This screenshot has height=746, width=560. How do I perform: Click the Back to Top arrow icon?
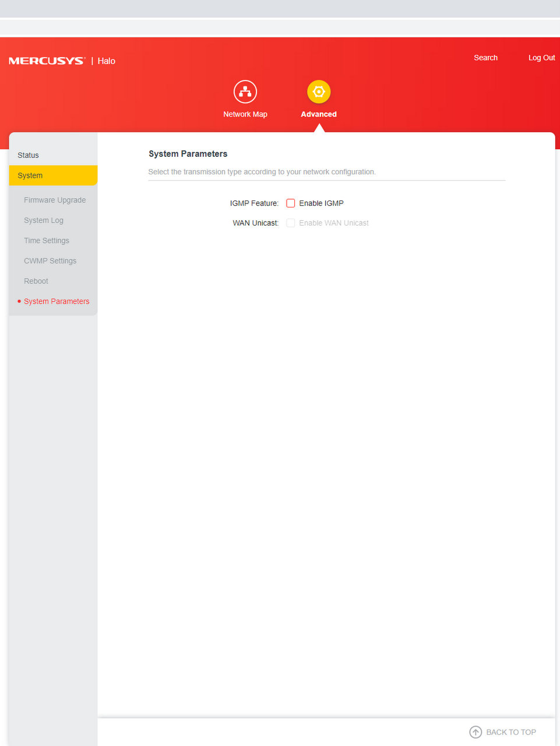(476, 732)
